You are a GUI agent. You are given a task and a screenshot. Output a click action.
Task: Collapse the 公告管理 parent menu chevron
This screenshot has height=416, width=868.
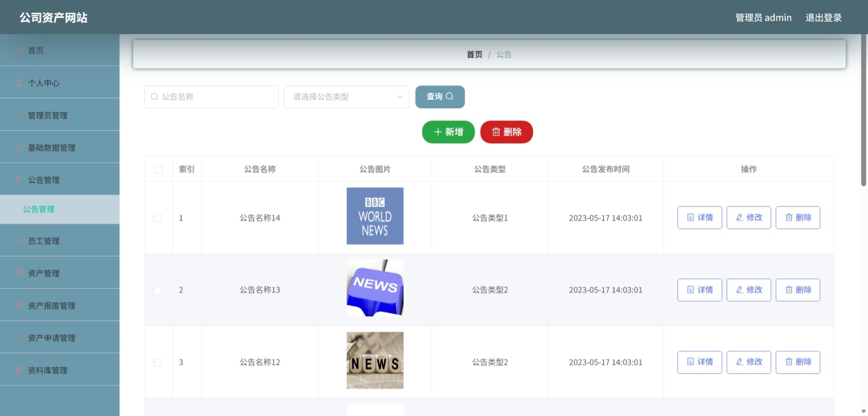tap(106, 178)
